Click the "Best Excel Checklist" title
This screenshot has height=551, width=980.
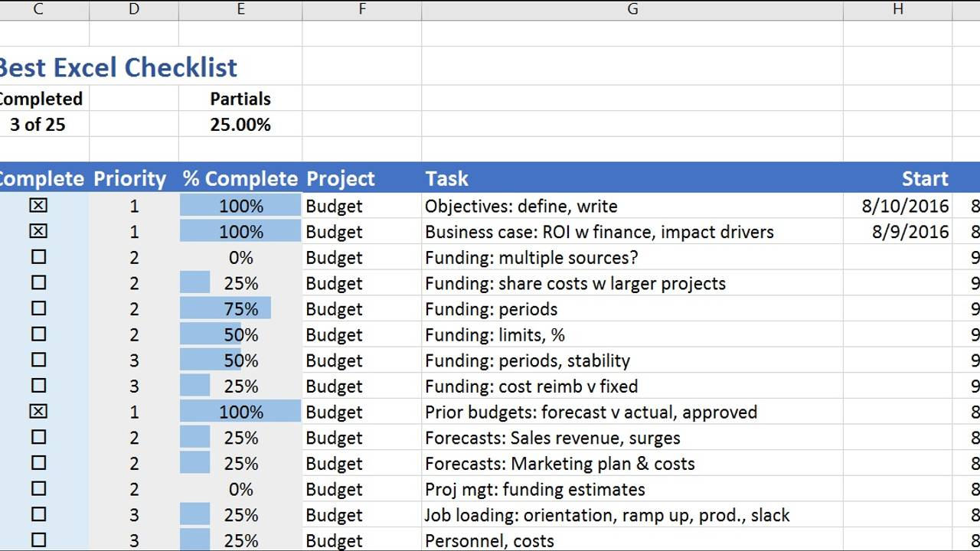(119, 67)
